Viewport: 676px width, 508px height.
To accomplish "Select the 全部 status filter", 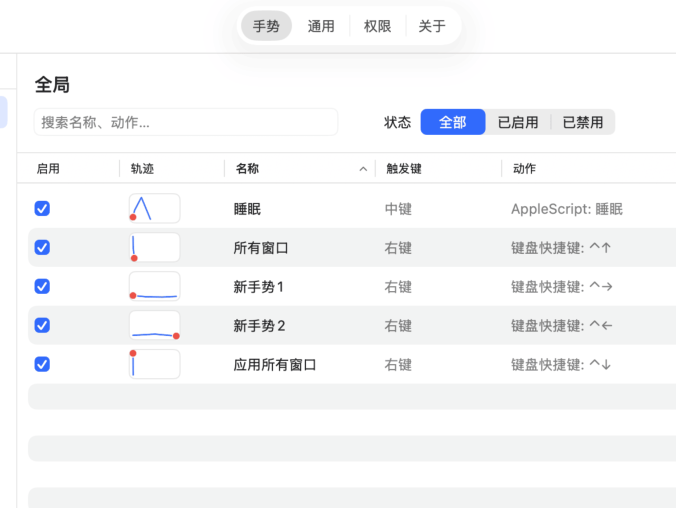I will (x=453, y=122).
